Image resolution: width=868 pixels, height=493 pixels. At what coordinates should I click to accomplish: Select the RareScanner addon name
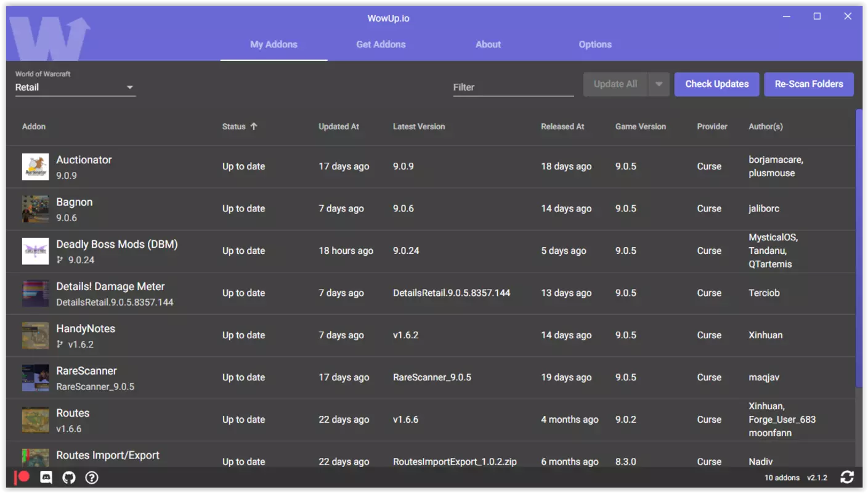click(86, 371)
